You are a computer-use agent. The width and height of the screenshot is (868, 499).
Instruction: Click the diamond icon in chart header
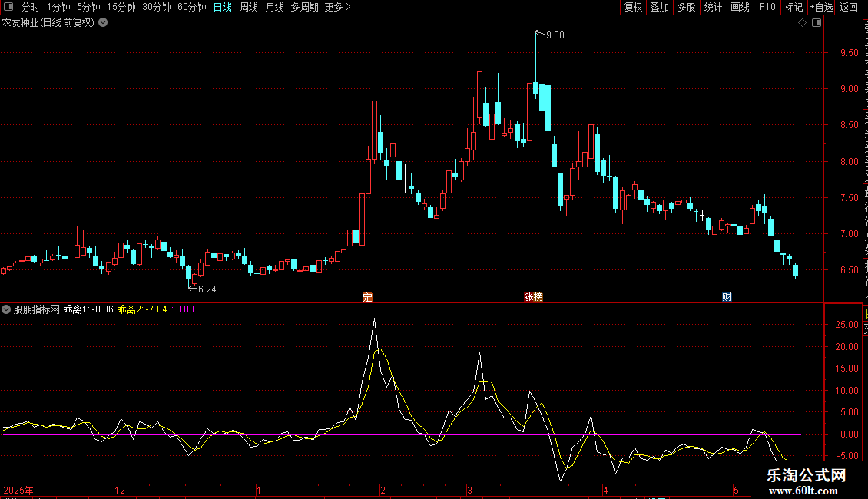coord(802,23)
